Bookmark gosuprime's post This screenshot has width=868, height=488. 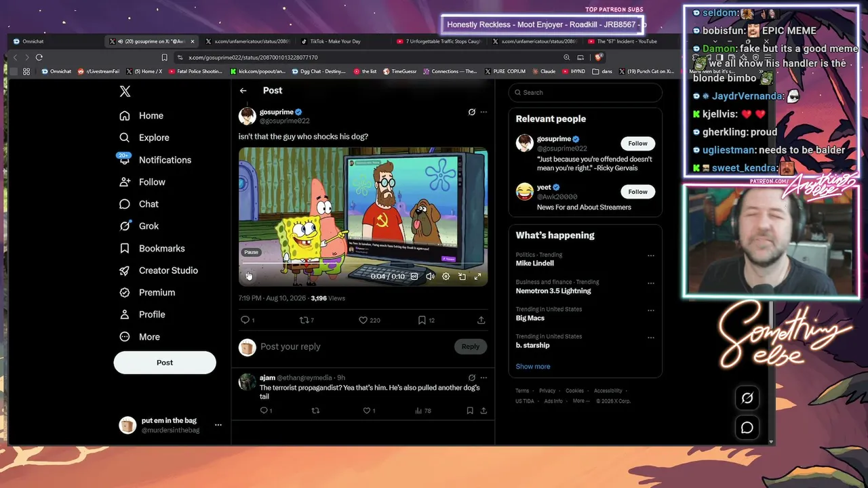click(x=426, y=320)
